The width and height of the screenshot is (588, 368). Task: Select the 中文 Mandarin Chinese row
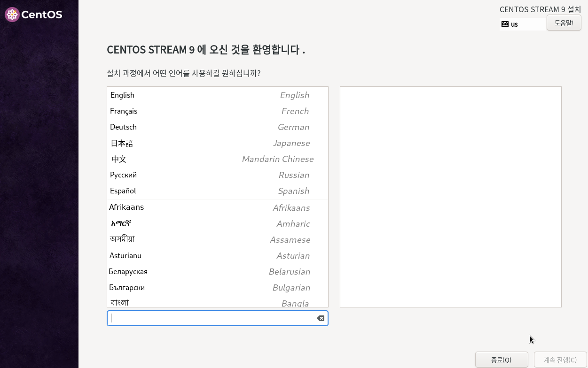click(x=217, y=159)
